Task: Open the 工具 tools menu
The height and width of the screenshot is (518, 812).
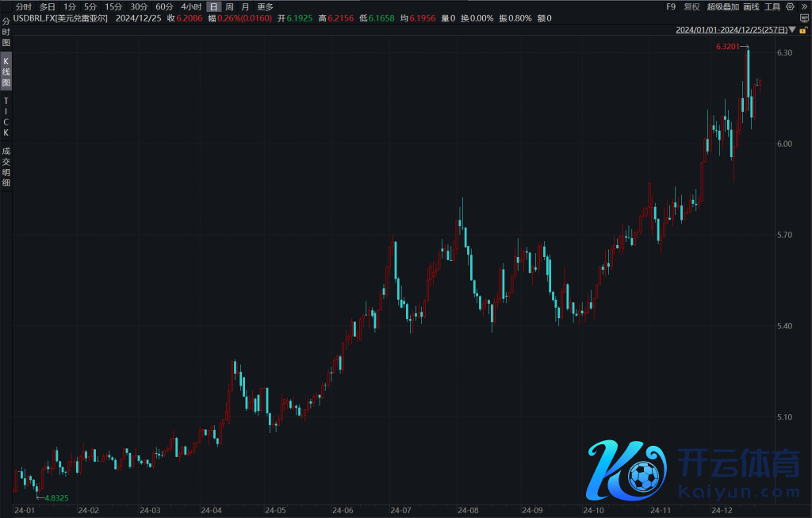Action: point(772,6)
